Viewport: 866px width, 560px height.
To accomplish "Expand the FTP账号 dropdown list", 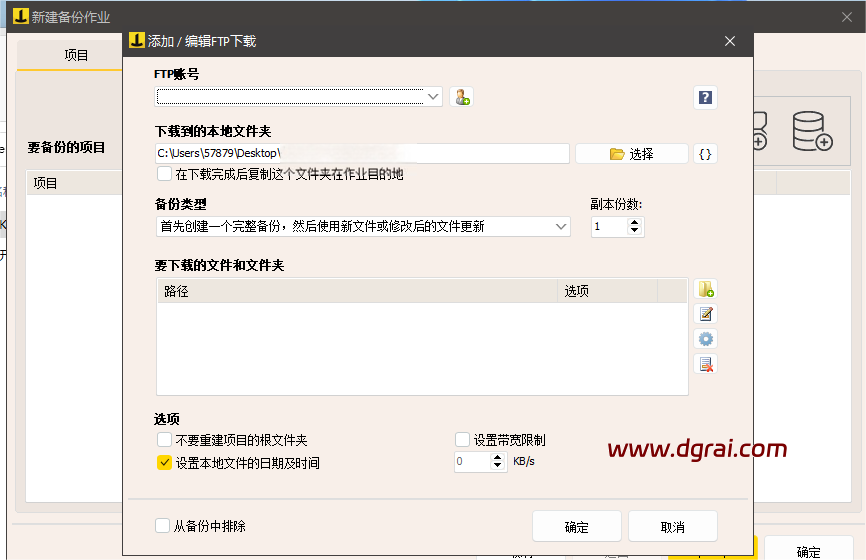I will click(433, 97).
